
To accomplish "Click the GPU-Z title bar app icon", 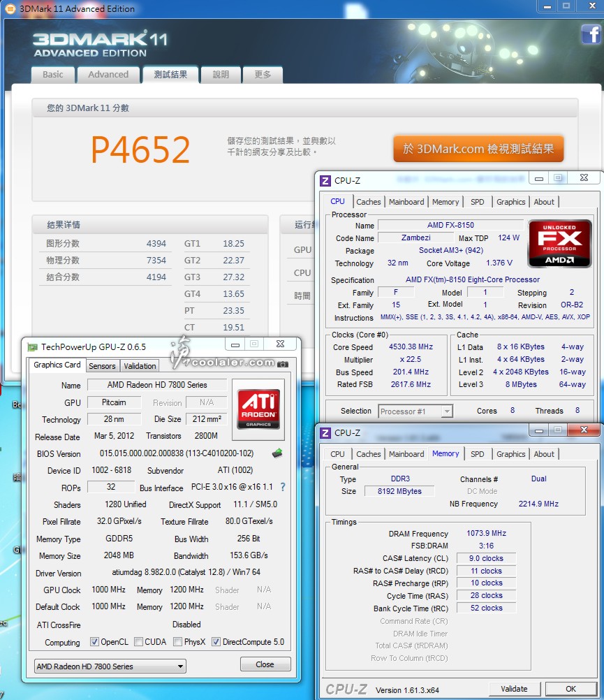I will coord(33,346).
